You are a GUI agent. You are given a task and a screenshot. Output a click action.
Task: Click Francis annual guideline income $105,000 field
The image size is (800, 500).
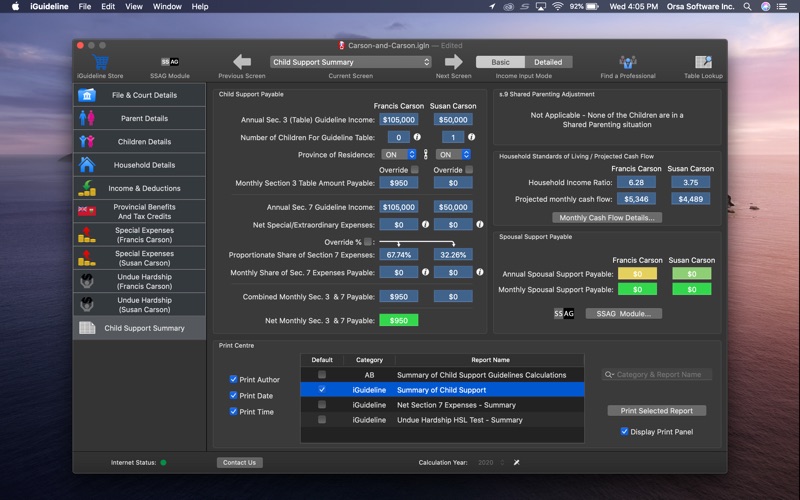click(398, 119)
